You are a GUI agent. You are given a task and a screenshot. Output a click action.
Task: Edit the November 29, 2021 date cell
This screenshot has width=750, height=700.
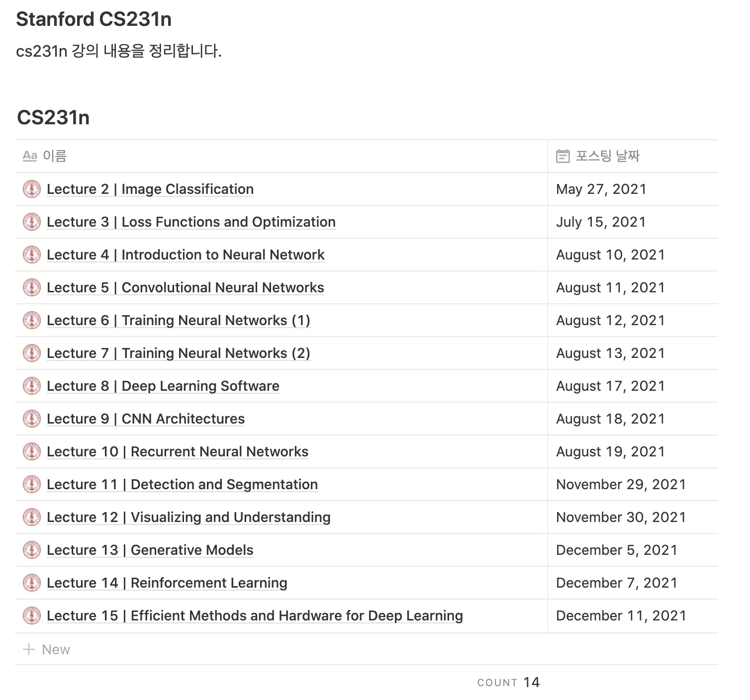(633, 484)
